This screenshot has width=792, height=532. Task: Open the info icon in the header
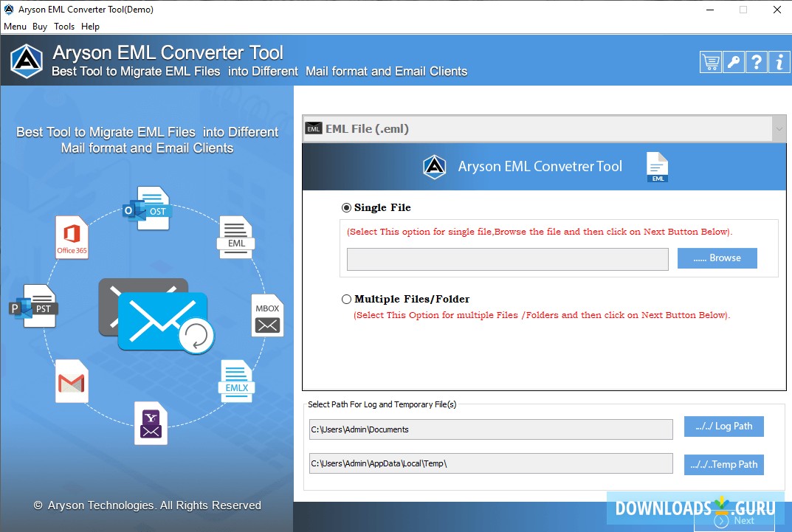779,62
